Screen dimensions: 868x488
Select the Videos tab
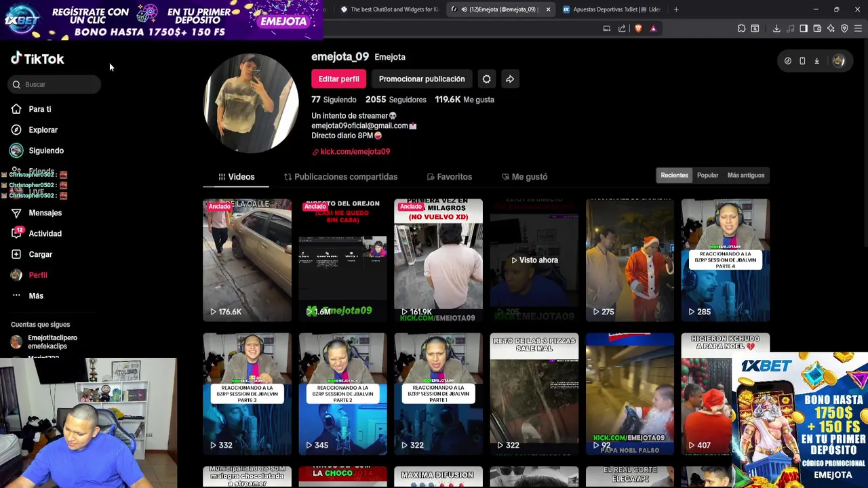click(236, 177)
